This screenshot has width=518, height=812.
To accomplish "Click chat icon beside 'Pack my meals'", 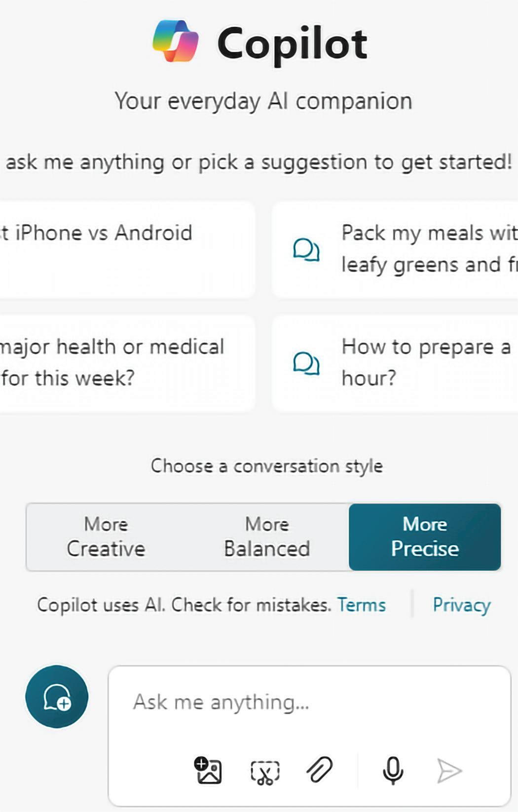I will coord(306,250).
